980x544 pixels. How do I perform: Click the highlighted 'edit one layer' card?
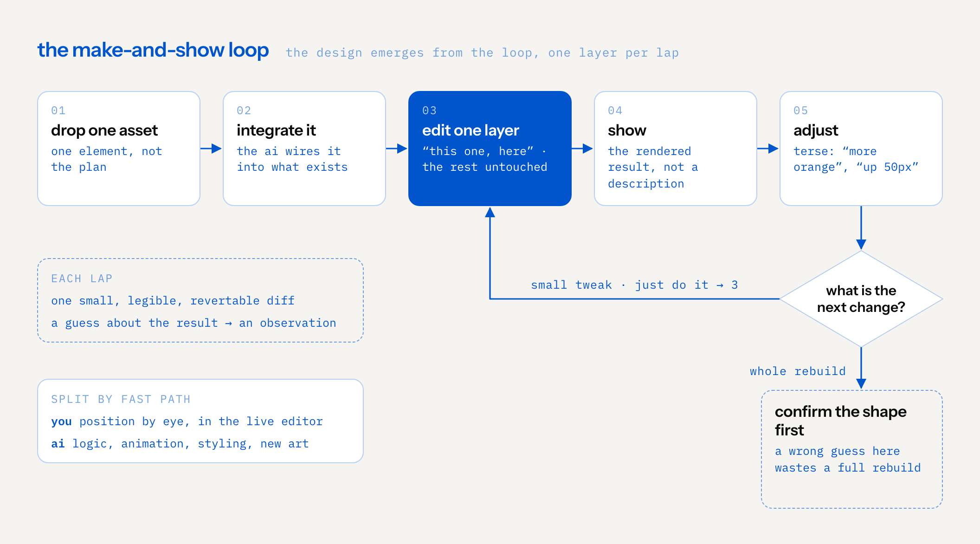490,149
